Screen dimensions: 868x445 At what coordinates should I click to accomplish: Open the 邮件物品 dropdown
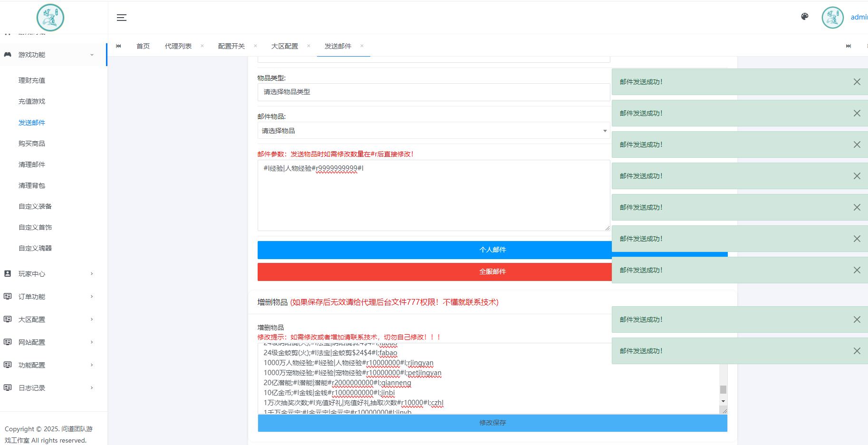tap(434, 131)
